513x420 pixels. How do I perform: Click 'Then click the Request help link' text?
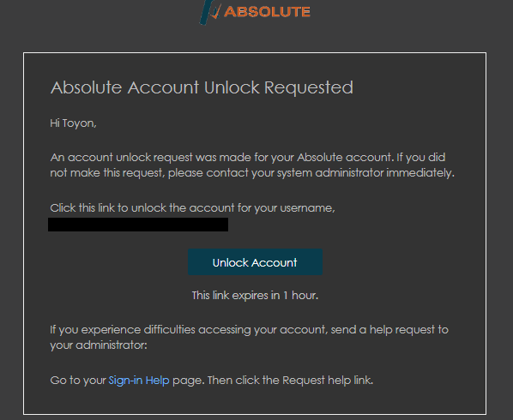[x=290, y=380]
